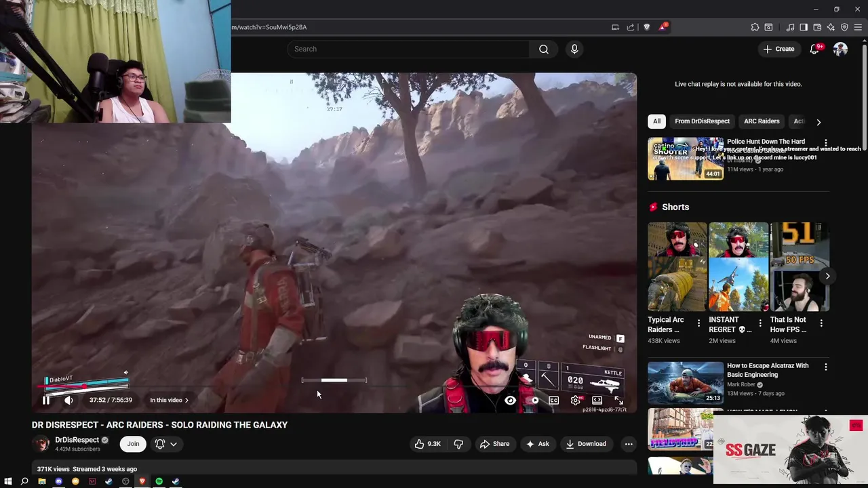
Task: Toggle closed captions (CC) on the player
Action: (553, 400)
